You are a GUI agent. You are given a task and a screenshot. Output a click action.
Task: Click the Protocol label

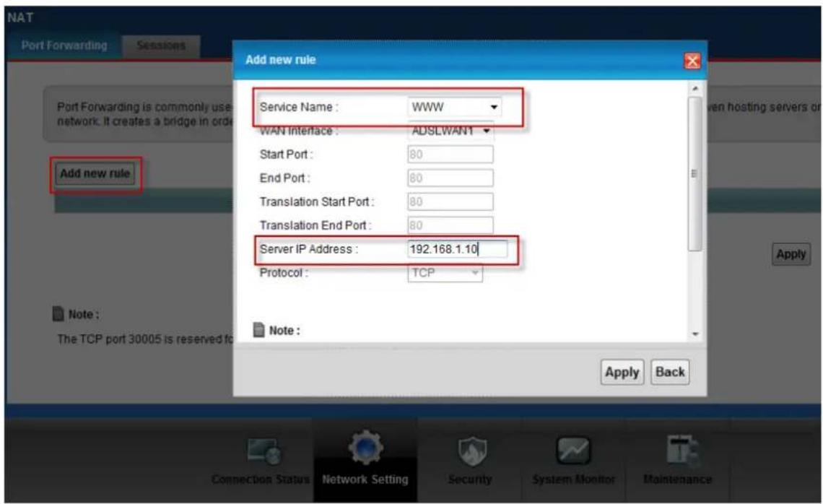(284, 272)
